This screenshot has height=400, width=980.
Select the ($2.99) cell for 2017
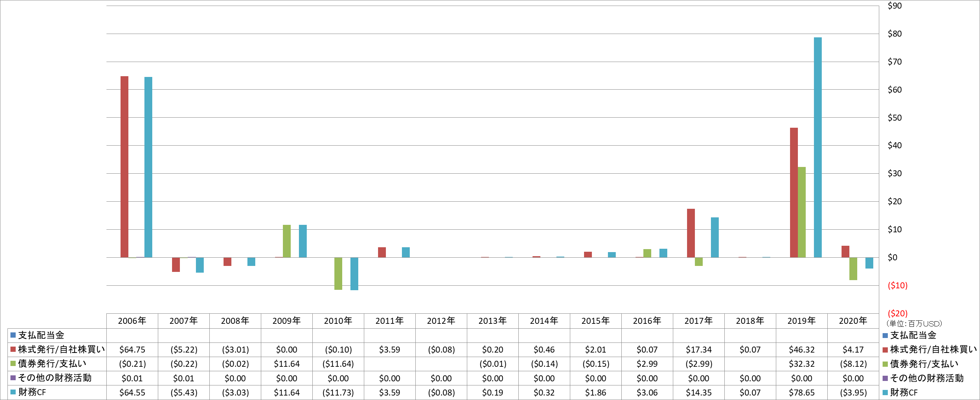click(699, 364)
